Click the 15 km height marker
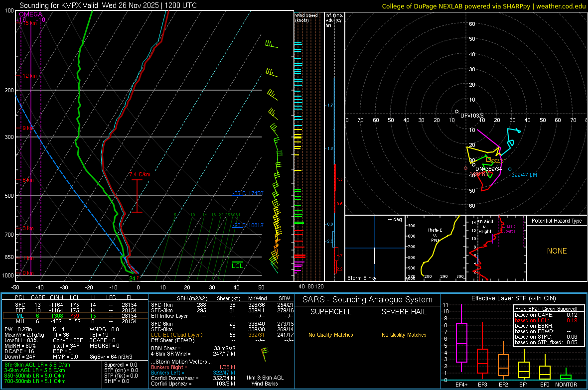The height and width of the screenshot is (390, 588). [x=31, y=23]
